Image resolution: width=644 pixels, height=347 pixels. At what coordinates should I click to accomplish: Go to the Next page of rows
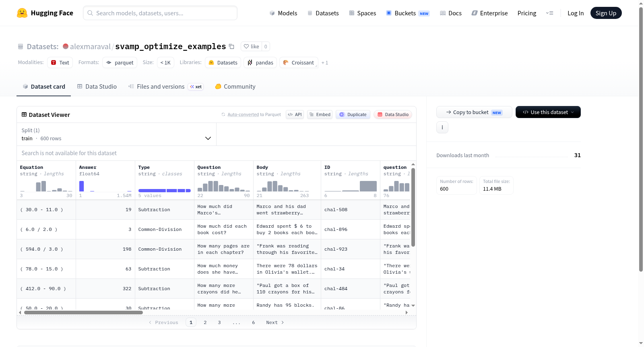click(275, 322)
